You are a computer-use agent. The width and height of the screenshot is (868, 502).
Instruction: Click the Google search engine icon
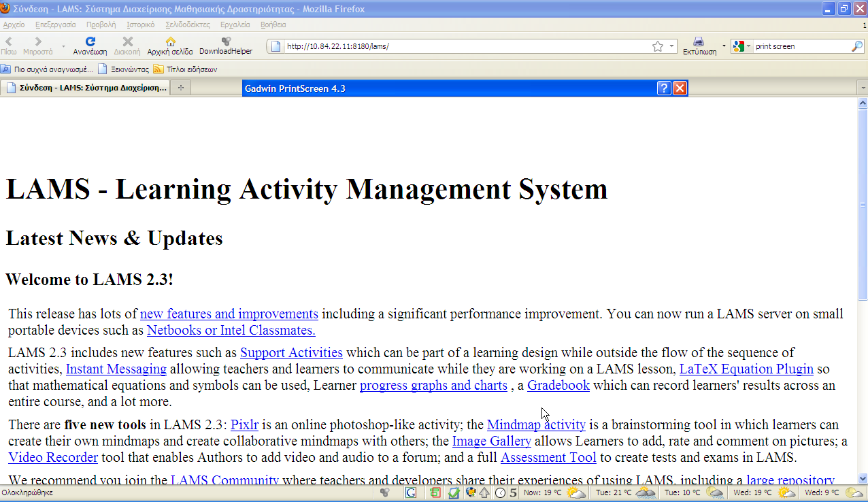tap(739, 46)
